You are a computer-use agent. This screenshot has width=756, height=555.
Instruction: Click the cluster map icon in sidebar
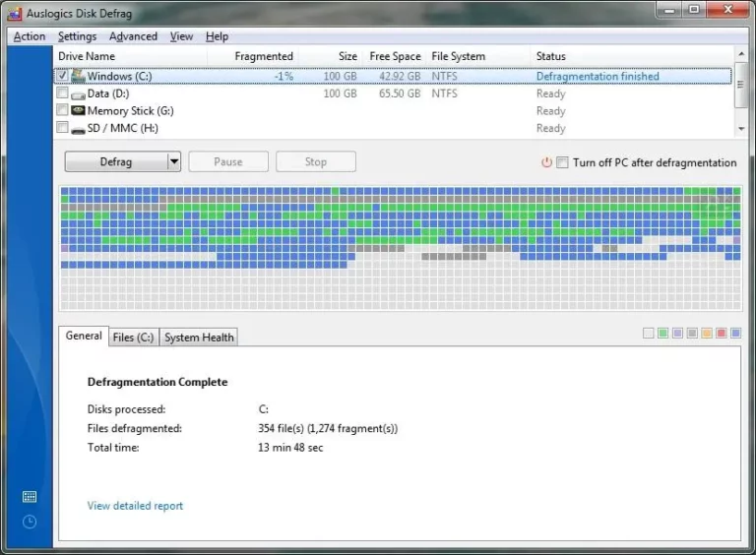click(30, 497)
